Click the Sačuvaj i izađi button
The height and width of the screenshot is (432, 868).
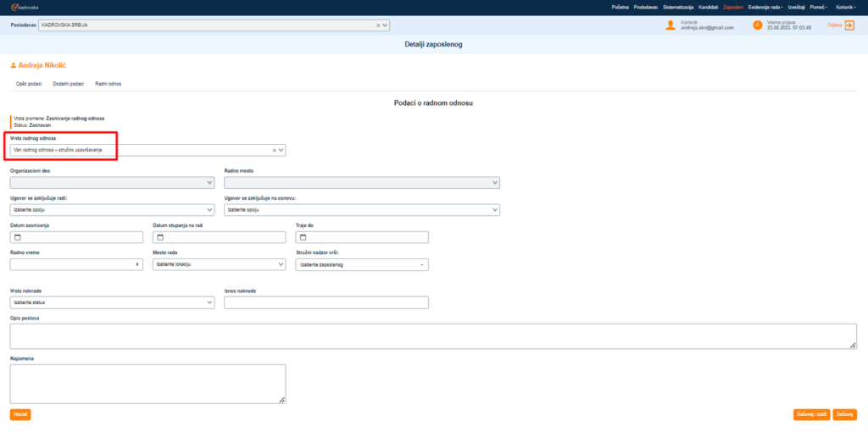pos(810,414)
